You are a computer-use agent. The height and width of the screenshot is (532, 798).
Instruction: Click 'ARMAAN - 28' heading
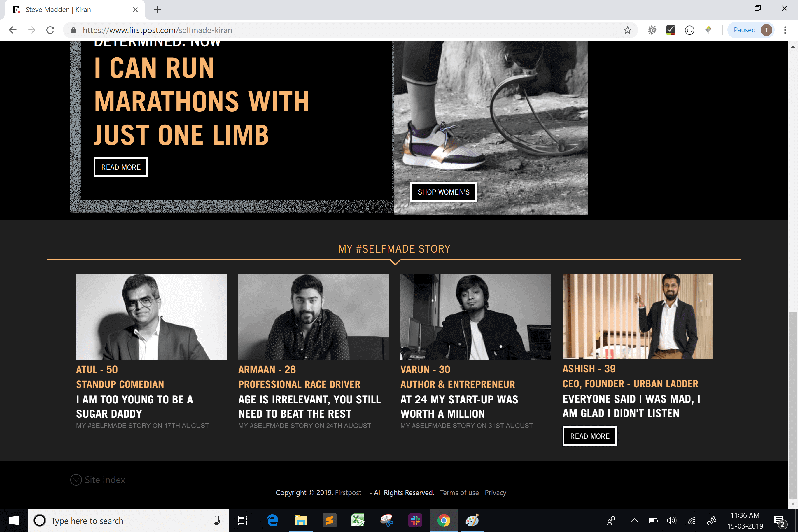click(x=267, y=370)
